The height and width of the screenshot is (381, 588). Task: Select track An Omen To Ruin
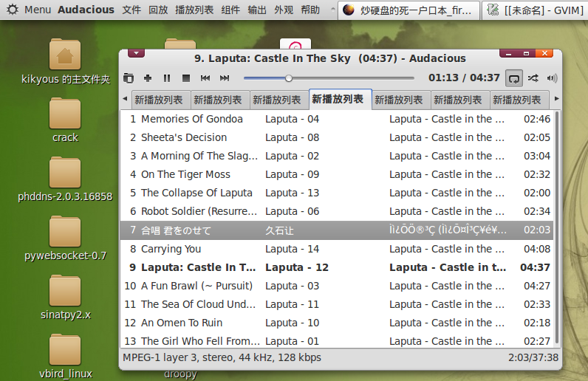(337, 323)
